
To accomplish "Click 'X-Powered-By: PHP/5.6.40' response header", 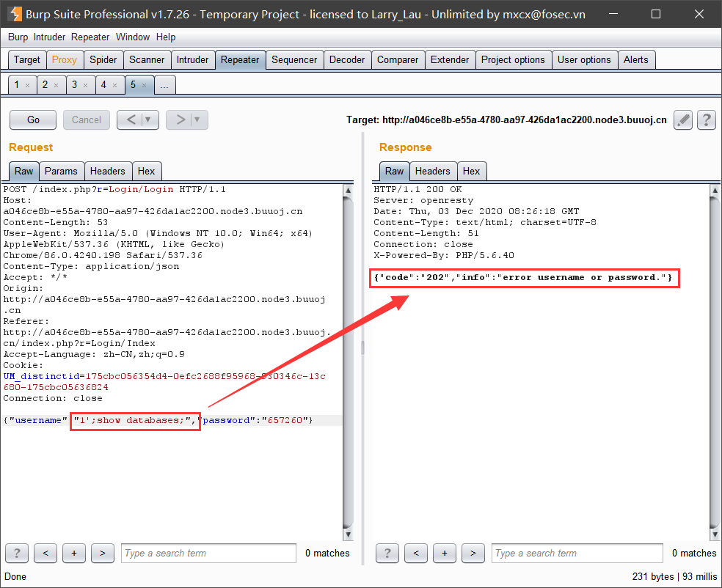I will 444,255.
